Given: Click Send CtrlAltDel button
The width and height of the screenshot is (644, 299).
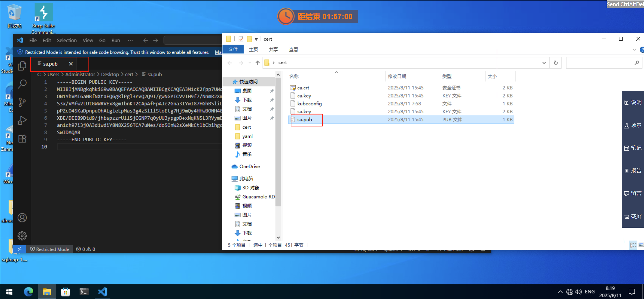Looking at the screenshot, I should (x=625, y=4).
